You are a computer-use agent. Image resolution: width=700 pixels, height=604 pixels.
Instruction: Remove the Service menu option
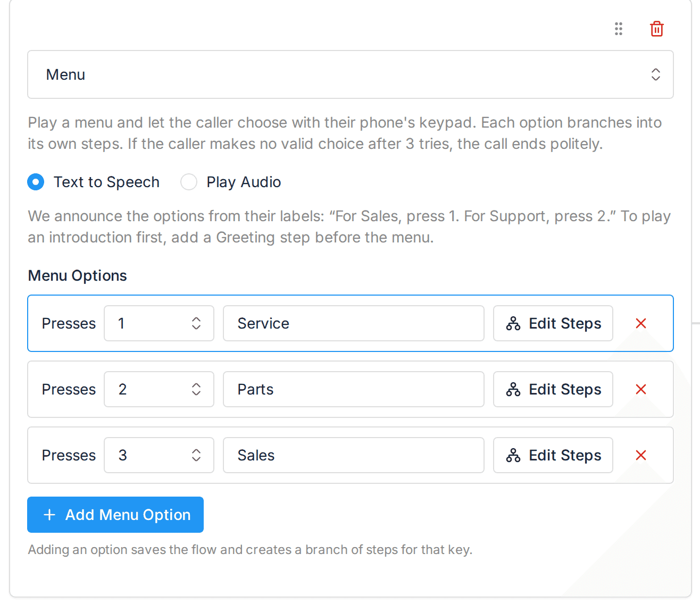pos(641,323)
